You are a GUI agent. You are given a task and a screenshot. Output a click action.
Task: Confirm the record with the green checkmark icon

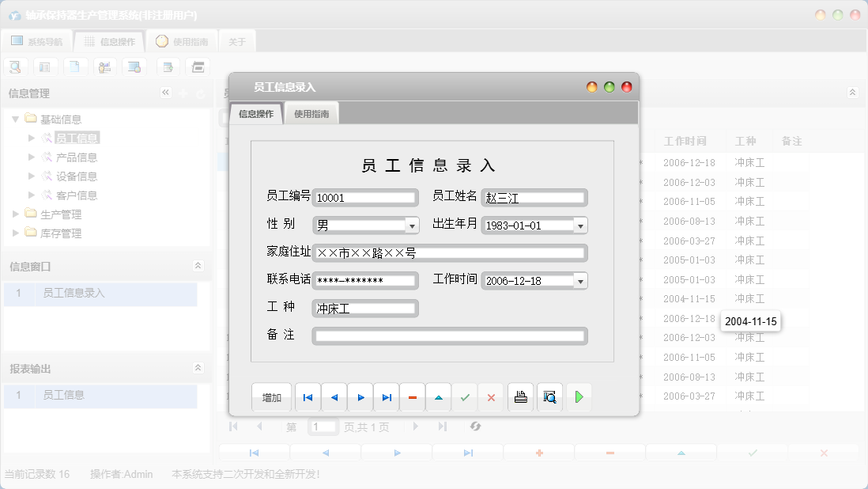point(465,397)
